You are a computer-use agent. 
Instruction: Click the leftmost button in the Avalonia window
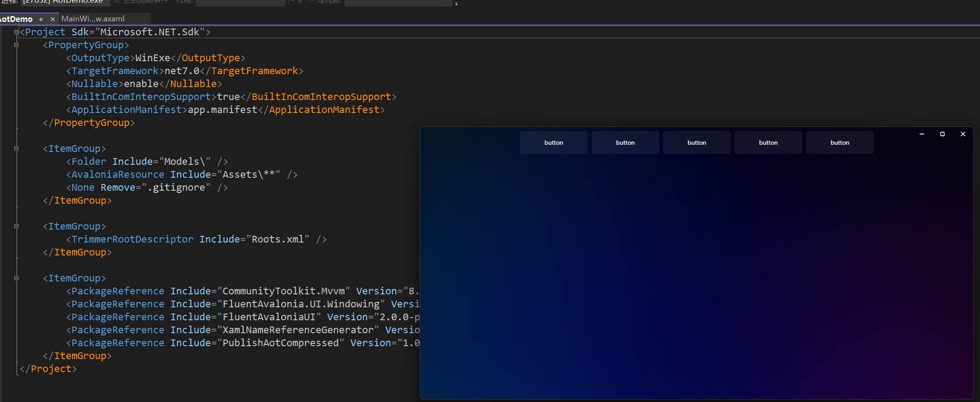pyautogui.click(x=554, y=142)
